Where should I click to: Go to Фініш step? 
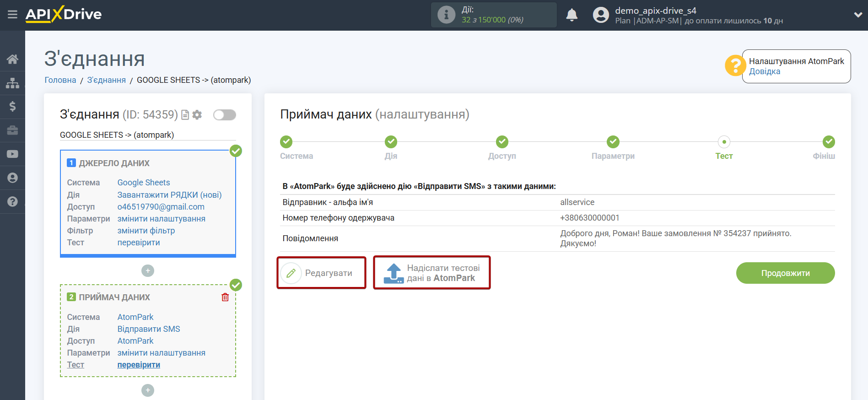click(829, 142)
